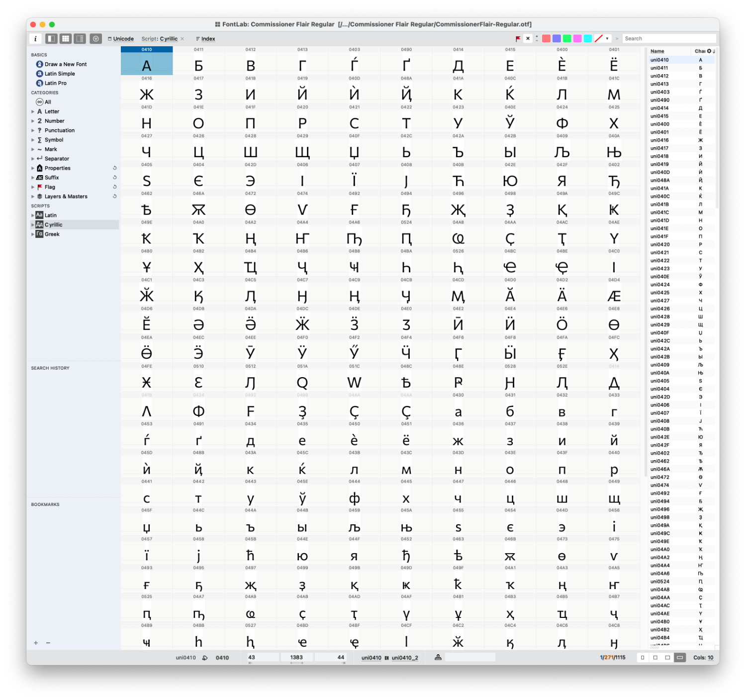Click the uni0410_2 component link
Image resolution: width=746 pixels, height=700 pixels.
point(405,658)
